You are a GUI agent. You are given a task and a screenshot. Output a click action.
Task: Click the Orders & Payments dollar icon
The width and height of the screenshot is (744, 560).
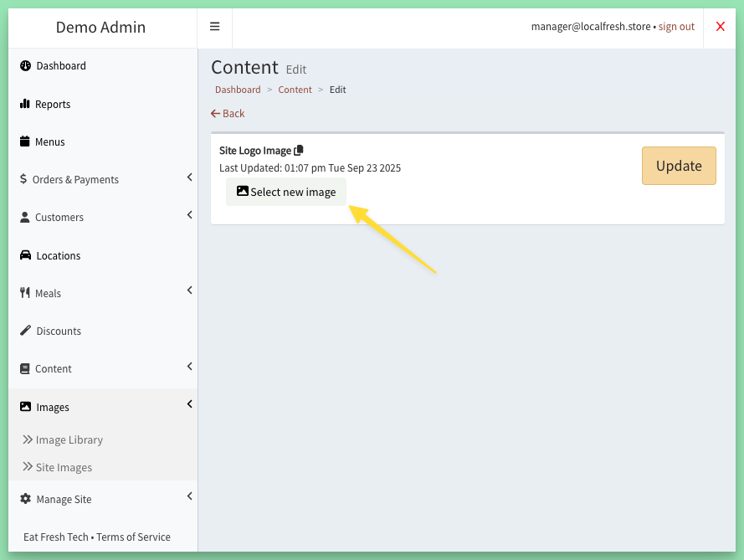tap(23, 179)
